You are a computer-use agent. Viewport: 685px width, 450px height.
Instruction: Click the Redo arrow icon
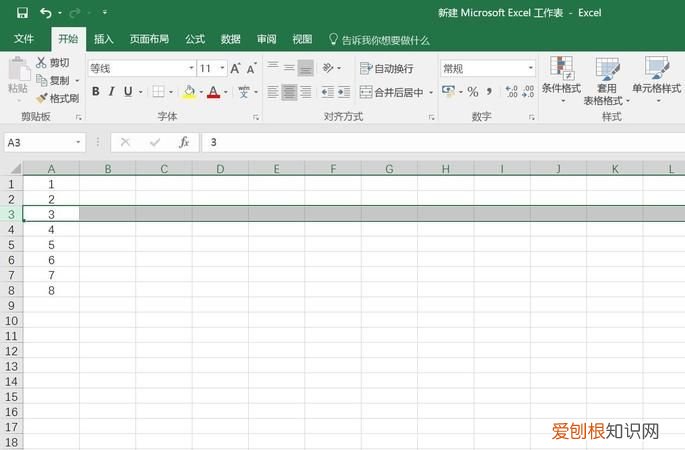[x=75, y=13]
